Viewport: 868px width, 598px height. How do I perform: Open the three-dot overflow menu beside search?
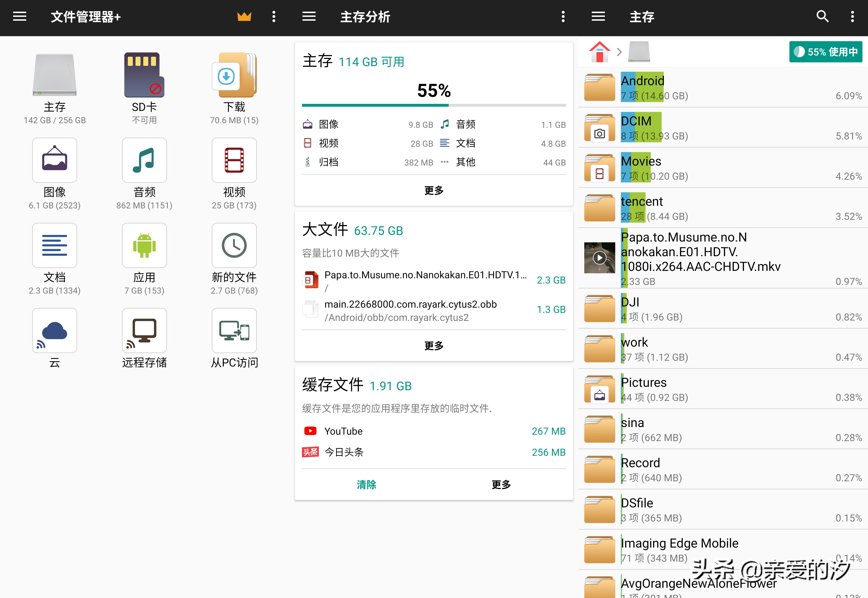[852, 17]
